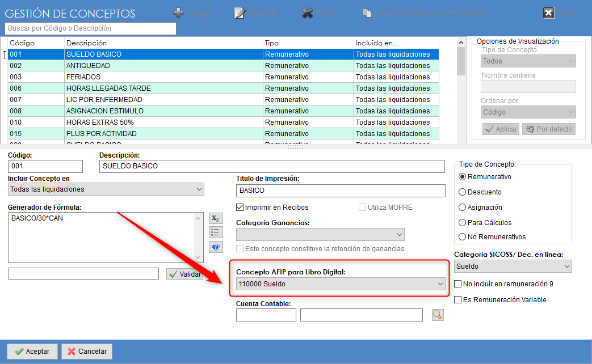Select the LIC POR ENFERMEDAD row
The height and width of the screenshot is (364, 592).
coord(224,100)
